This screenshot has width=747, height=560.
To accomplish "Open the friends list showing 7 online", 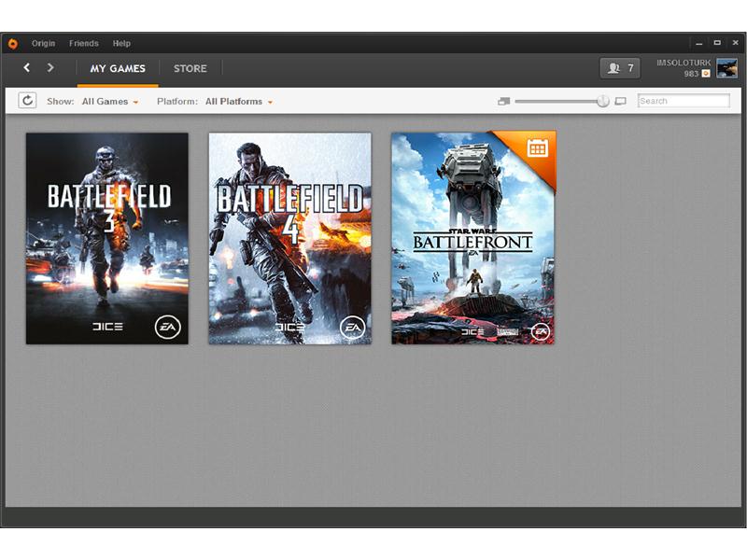I will tap(620, 68).
